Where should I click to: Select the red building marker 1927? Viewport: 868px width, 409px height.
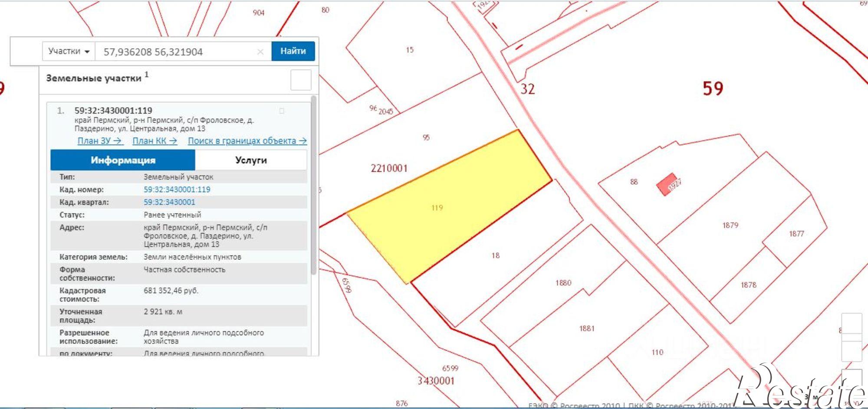pos(667,184)
